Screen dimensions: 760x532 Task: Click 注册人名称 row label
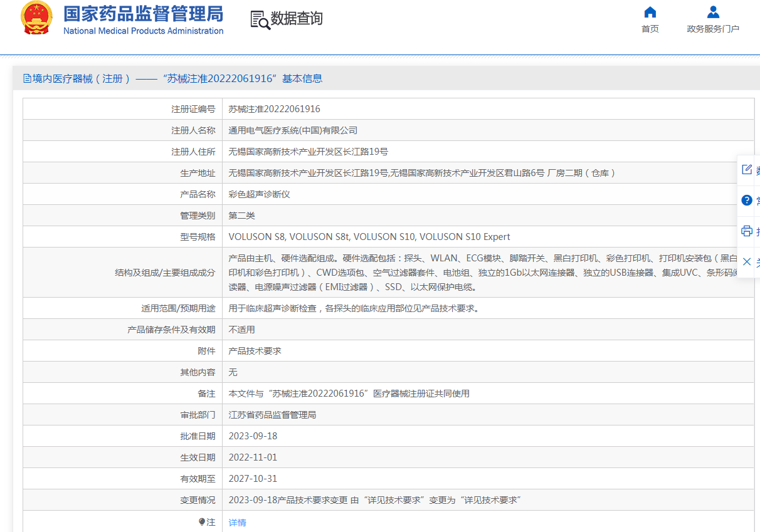tap(193, 130)
